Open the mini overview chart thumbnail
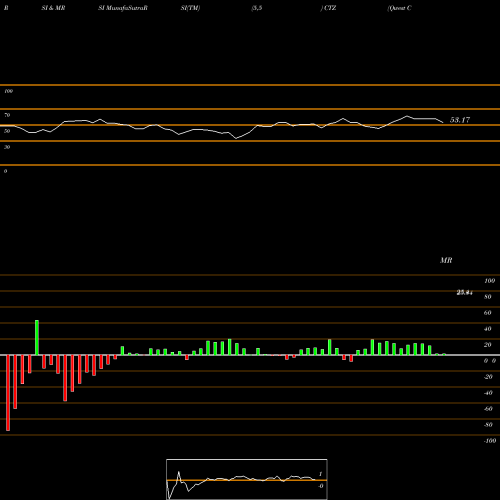The image size is (500, 500). click(247, 479)
